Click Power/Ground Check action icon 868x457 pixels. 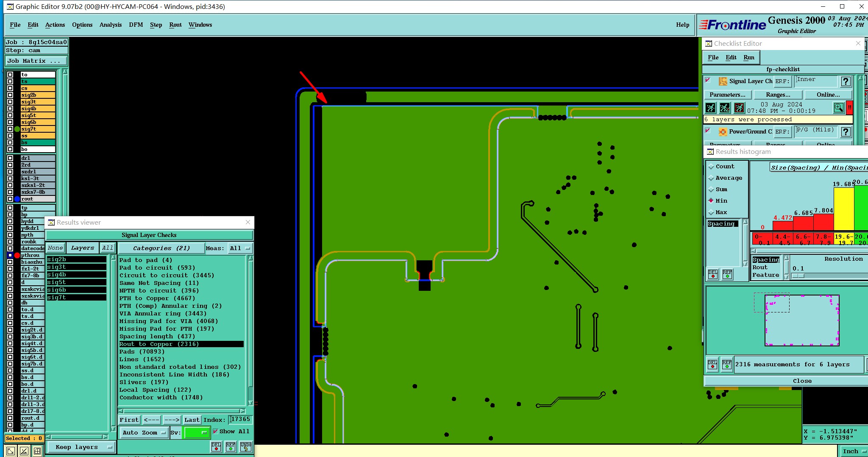pos(723,132)
